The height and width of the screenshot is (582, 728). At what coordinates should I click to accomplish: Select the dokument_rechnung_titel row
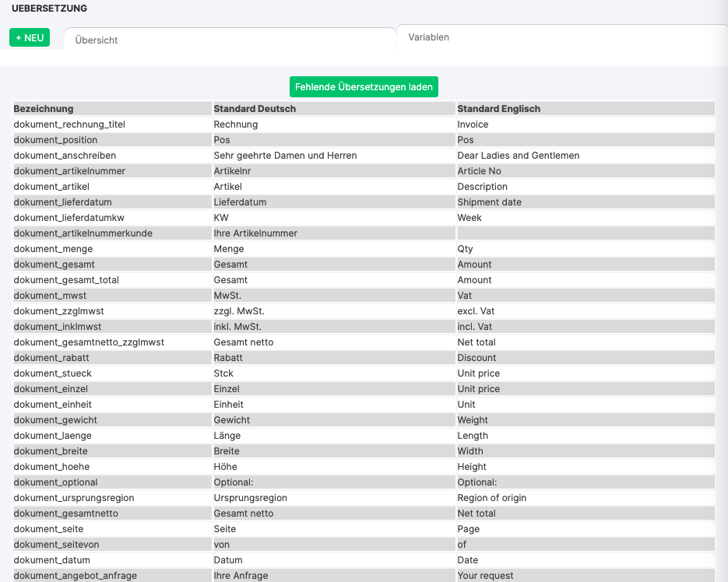(69, 124)
